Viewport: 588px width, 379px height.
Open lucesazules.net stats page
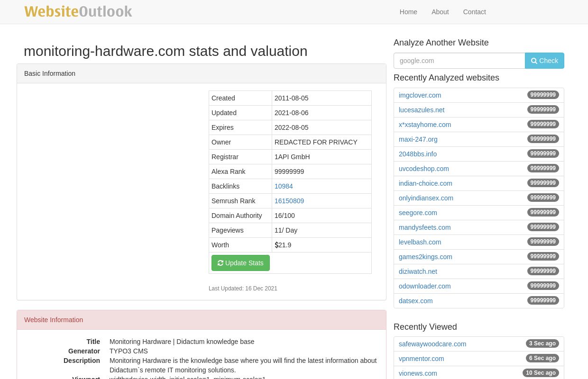pos(422,110)
